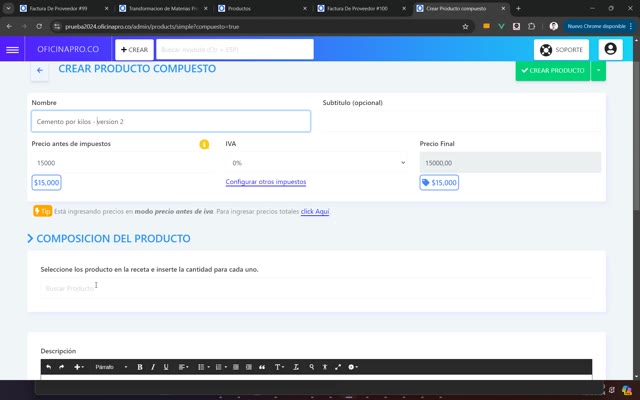Image resolution: width=640 pixels, height=400 pixels.
Task: Click the orange extension icon in toolbar
Action: (486, 26)
